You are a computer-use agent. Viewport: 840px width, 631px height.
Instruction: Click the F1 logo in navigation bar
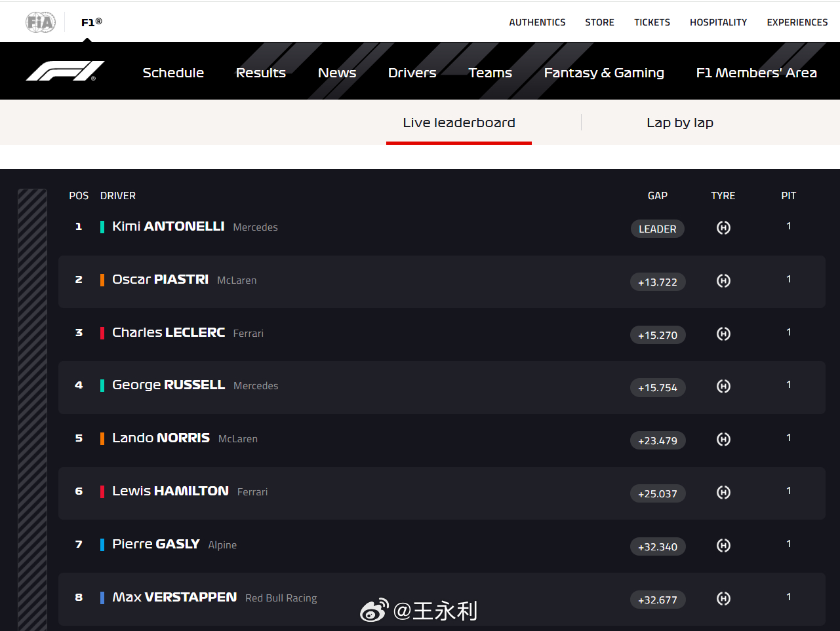click(x=66, y=71)
